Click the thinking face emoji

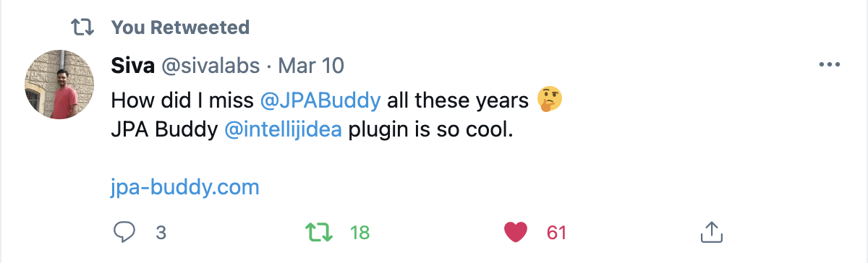click(550, 99)
